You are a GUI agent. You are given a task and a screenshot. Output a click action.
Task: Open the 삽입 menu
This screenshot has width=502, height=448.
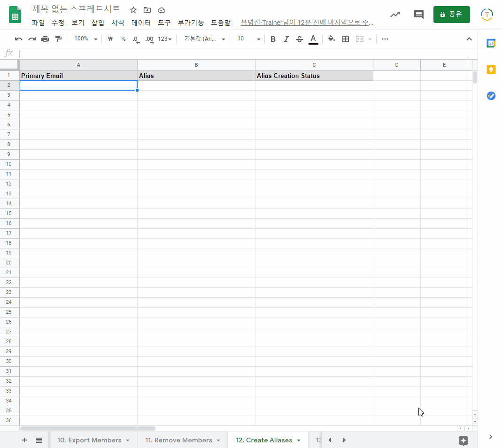point(98,23)
